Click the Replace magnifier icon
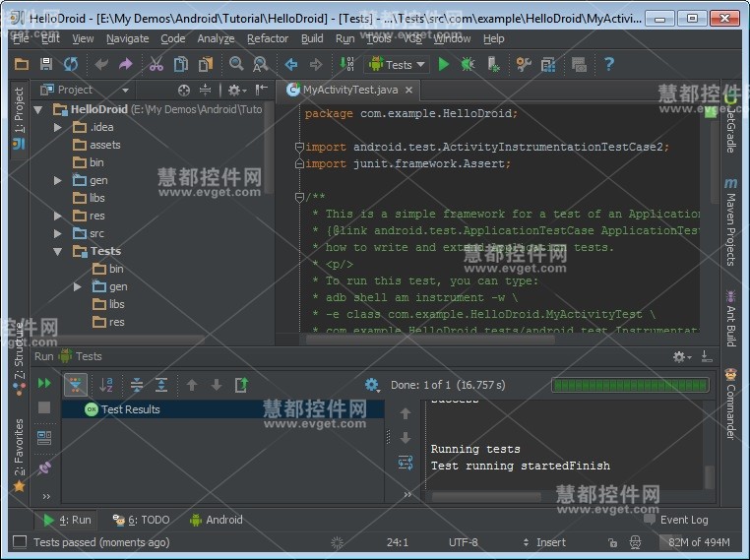The image size is (750, 560). click(261, 64)
